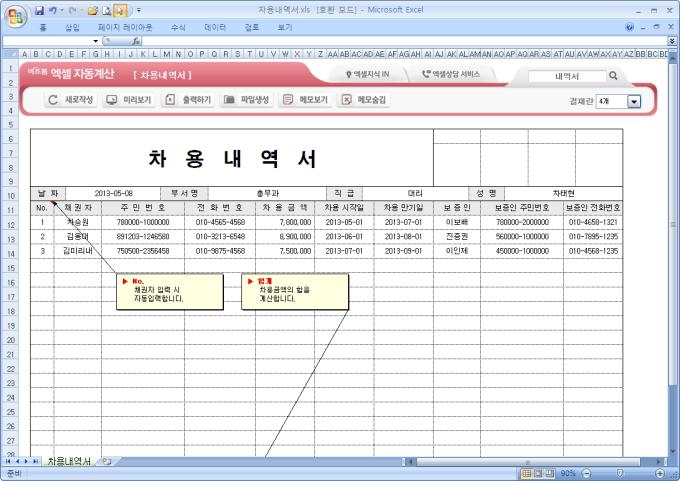Open the Customize Quick Access Toolbar arrow
Screen dimensions: 680x481
pyautogui.click(x=139, y=10)
